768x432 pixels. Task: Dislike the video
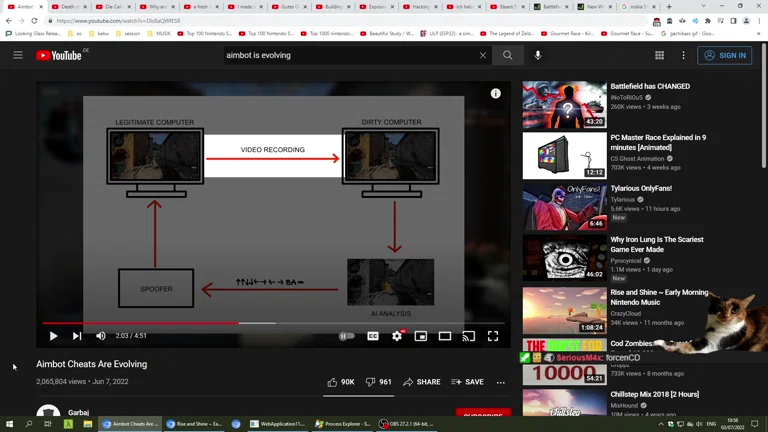[378, 382]
